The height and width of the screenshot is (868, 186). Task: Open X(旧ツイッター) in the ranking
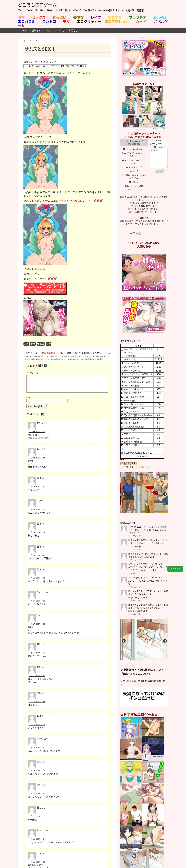(x=132, y=412)
